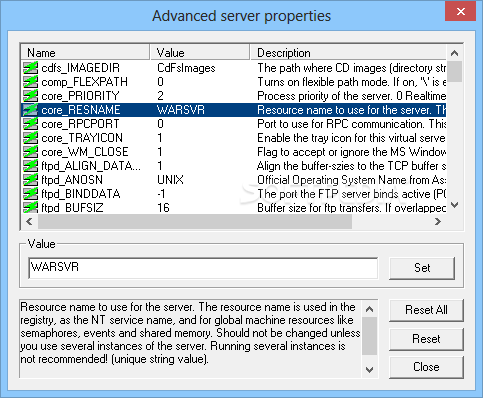
Task: Click the icon beside cdfs_IMAGEDIR
Action: click(x=30, y=68)
